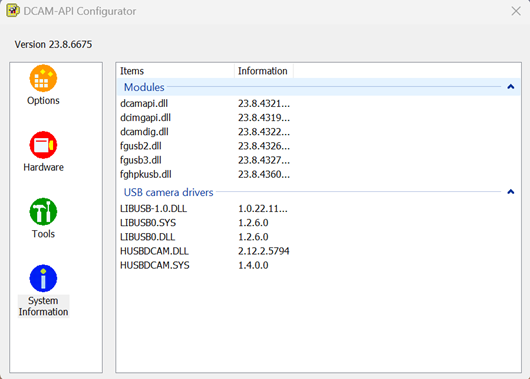
Task: Close the DCAM-API Configurator window
Action: point(516,11)
